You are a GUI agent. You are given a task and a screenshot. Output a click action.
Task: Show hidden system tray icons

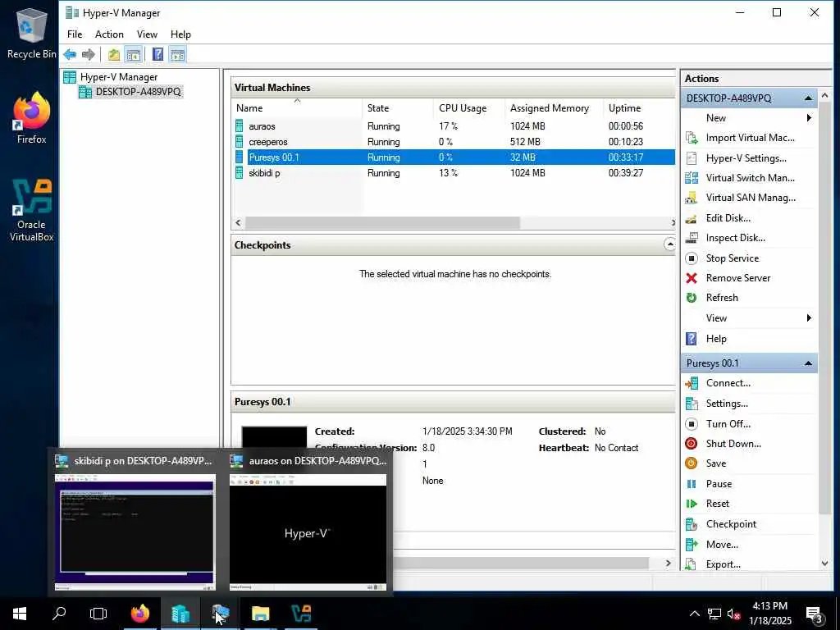click(x=694, y=614)
